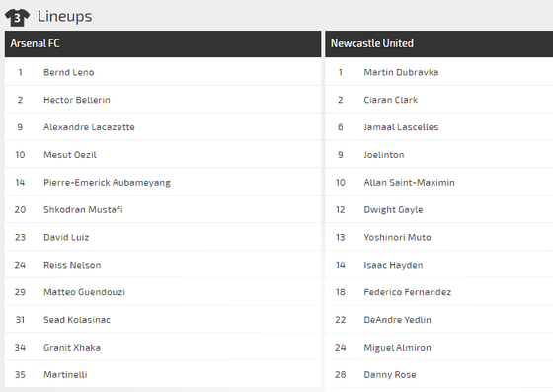Open Miguel Almiron's player link
Image resolution: width=553 pixels, height=392 pixels.
tap(397, 348)
